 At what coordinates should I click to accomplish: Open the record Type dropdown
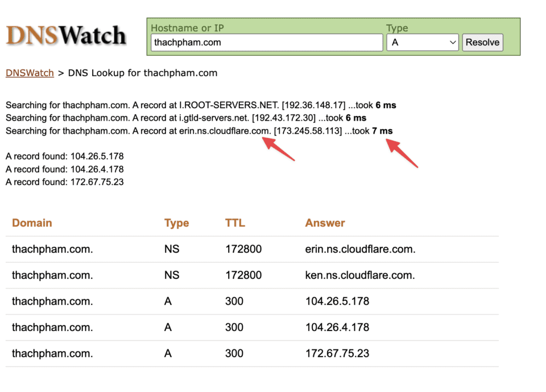click(423, 43)
